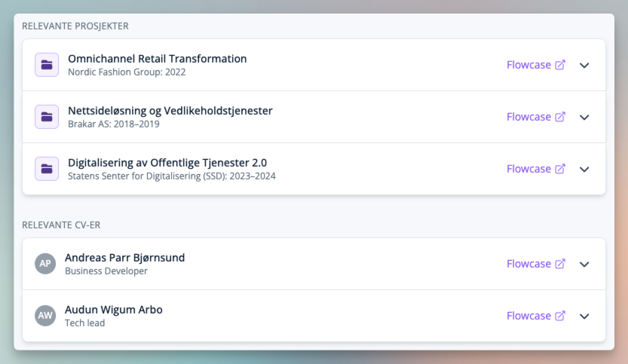
Task: Click the name Andreas Parr Bjørnsund
Action: 124,258
